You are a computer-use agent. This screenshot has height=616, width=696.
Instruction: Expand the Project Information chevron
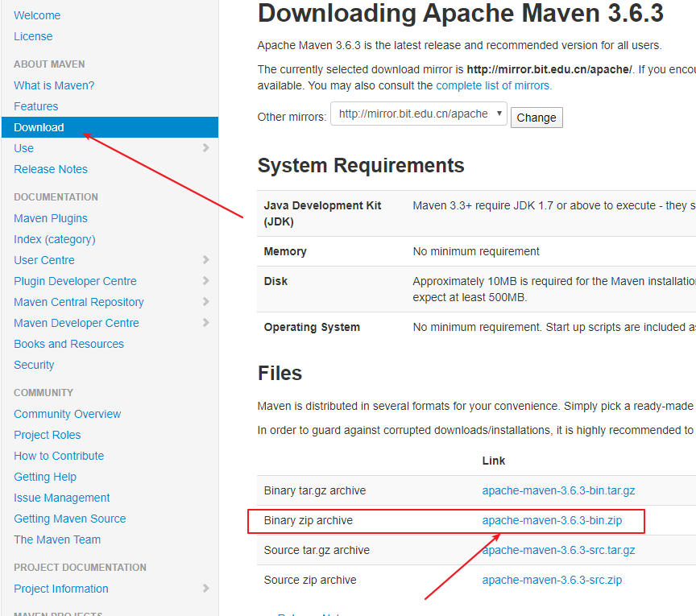(205, 589)
